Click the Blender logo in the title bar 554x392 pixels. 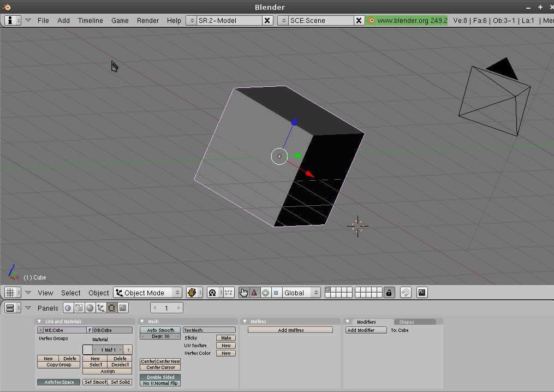(7, 7)
